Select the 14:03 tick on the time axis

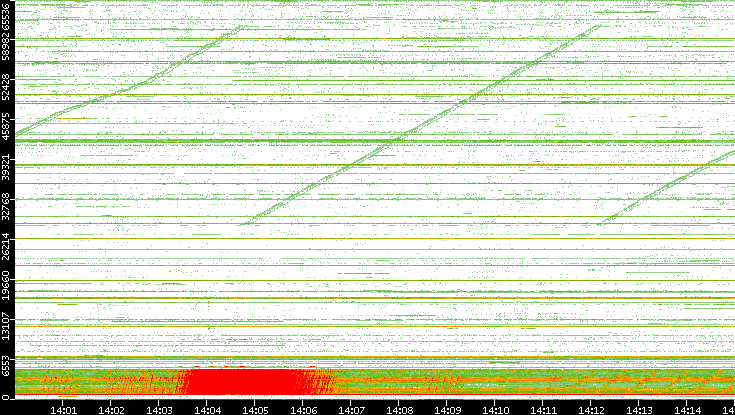(x=160, y=408)
